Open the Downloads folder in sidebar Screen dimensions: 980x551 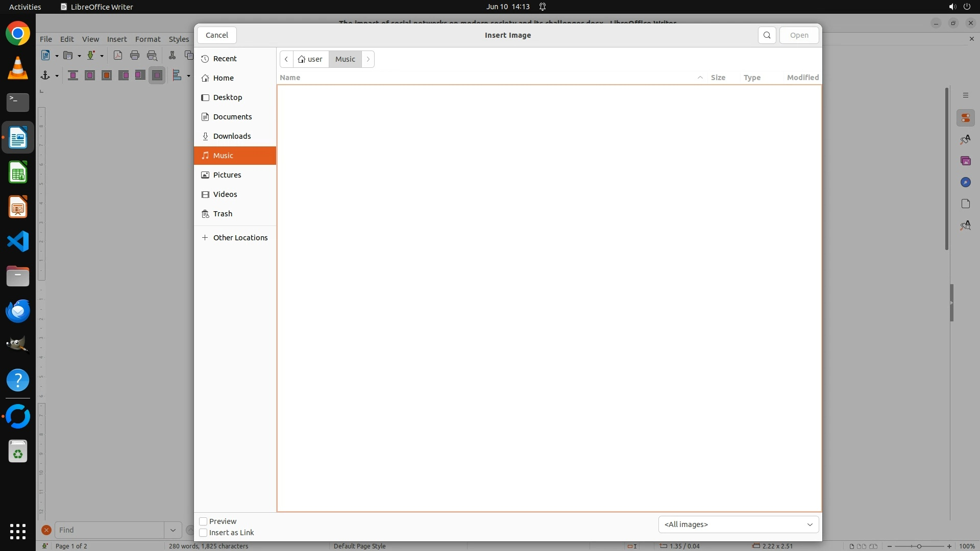pyautogui.click(x=232, y=136)
